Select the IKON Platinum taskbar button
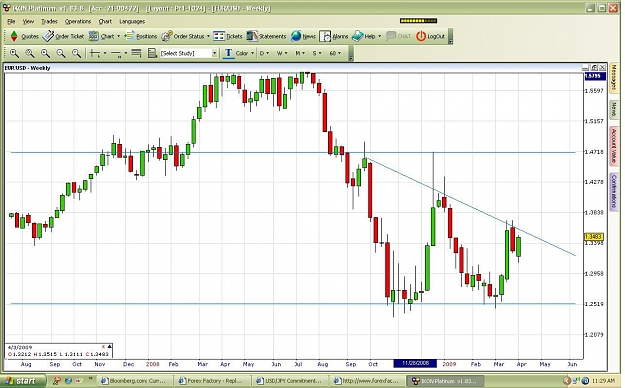Image resolution: width=625 pixels, height=388 pixels. [446, 381]
